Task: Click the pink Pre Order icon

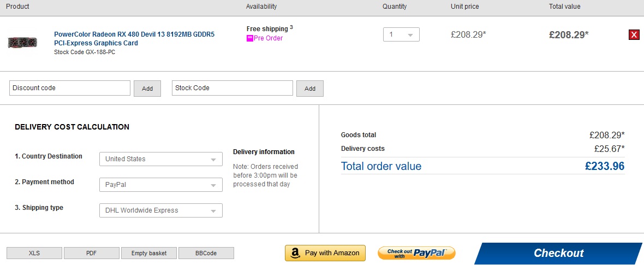Action: point(250,38)
